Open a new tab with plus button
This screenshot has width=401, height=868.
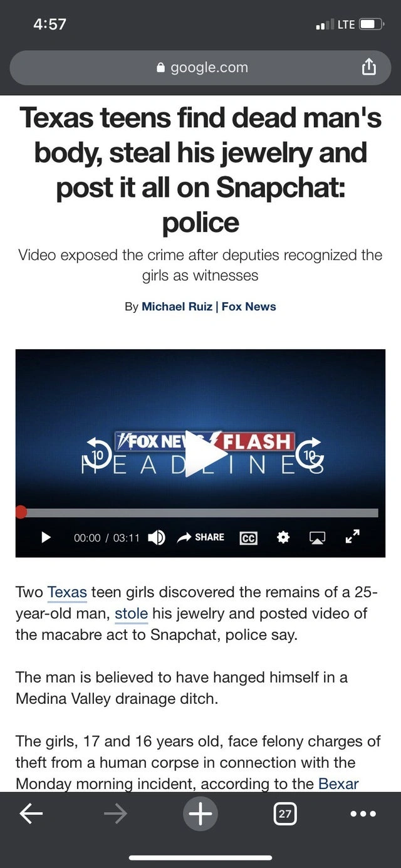point(200,813)
